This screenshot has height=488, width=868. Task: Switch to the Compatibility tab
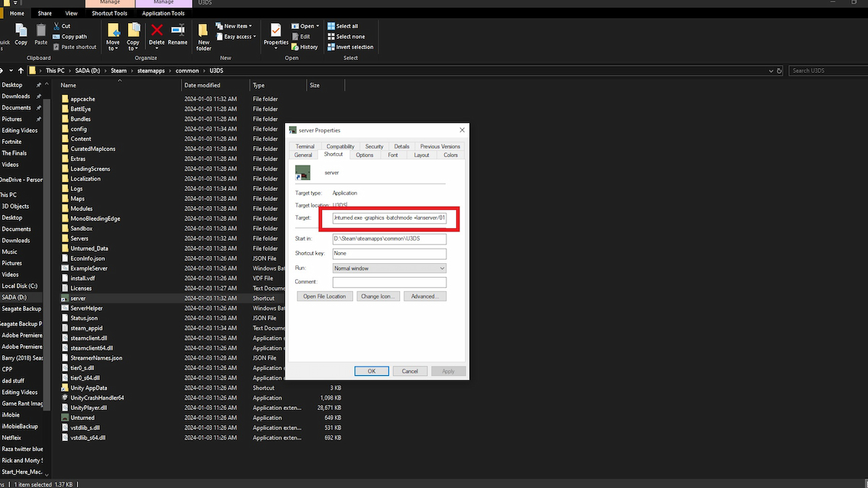(x=340, y=146)
